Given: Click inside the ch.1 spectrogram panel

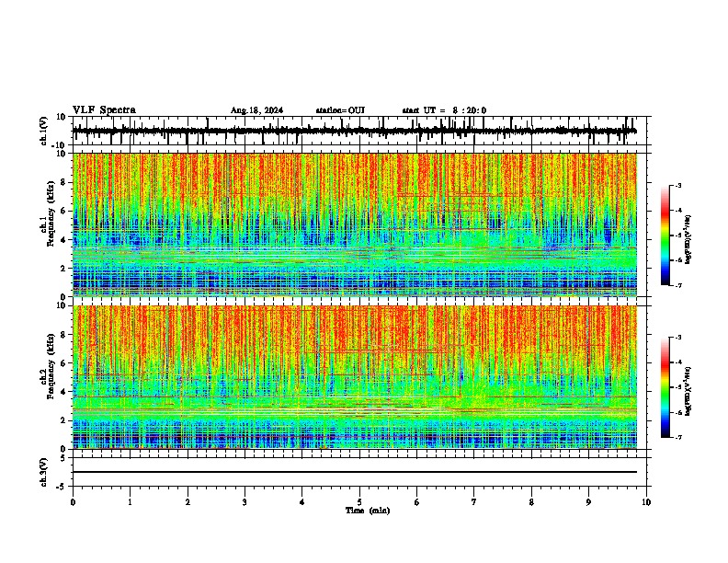Looking at the screenshot, I should 355,224.
